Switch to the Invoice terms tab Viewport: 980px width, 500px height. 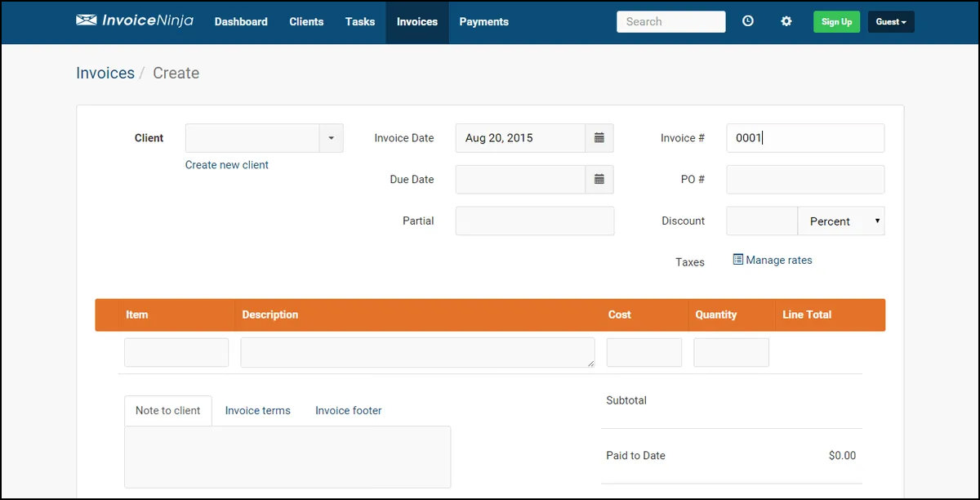tap(257, 411)
